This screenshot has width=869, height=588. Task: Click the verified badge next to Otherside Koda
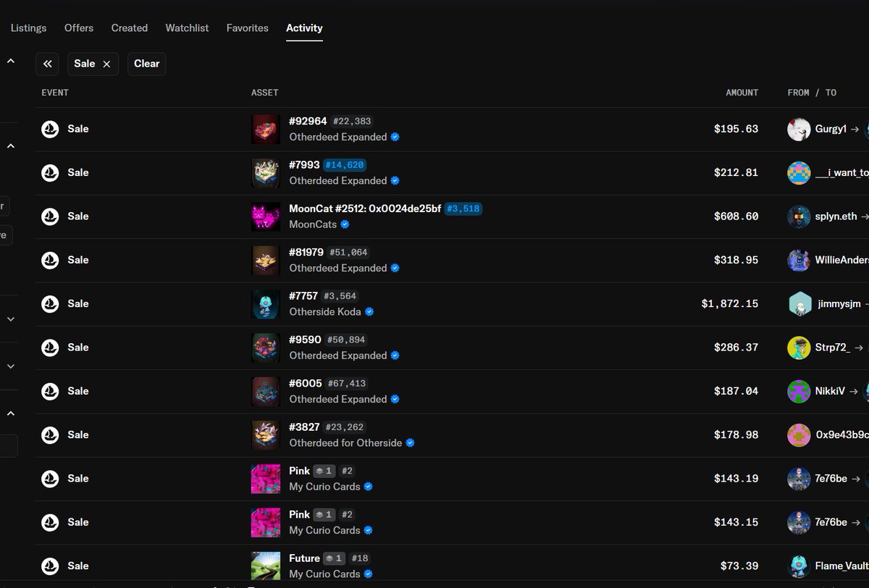369,312
